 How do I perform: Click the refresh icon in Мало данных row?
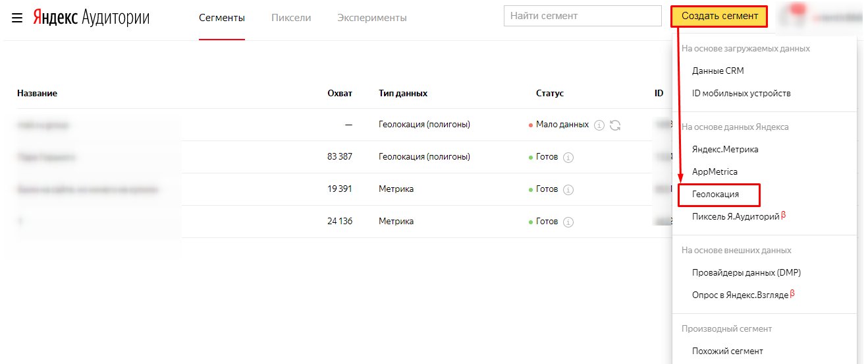pyautogui.click(x=615, y=125)
